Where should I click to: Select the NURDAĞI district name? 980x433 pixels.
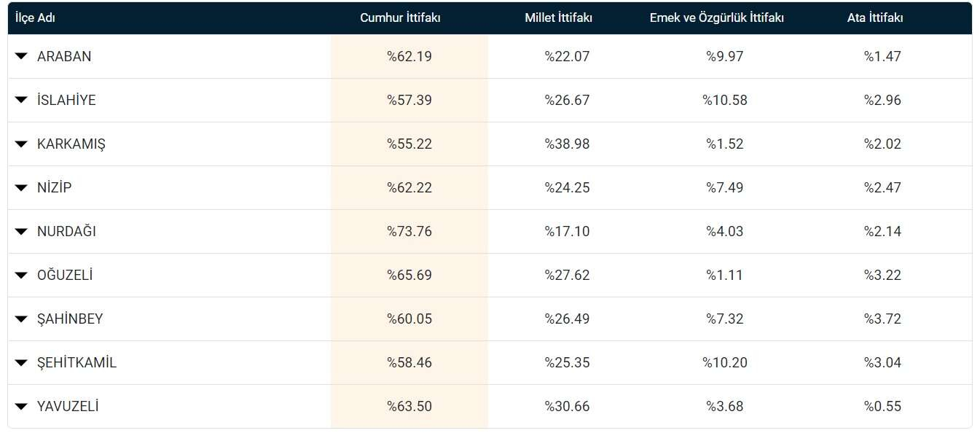[x=66, y=231]
